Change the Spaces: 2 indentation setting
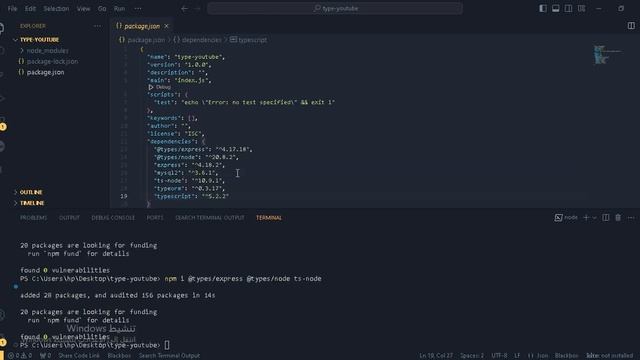Screen dimensions: 640x360 [x=472, y=356]
